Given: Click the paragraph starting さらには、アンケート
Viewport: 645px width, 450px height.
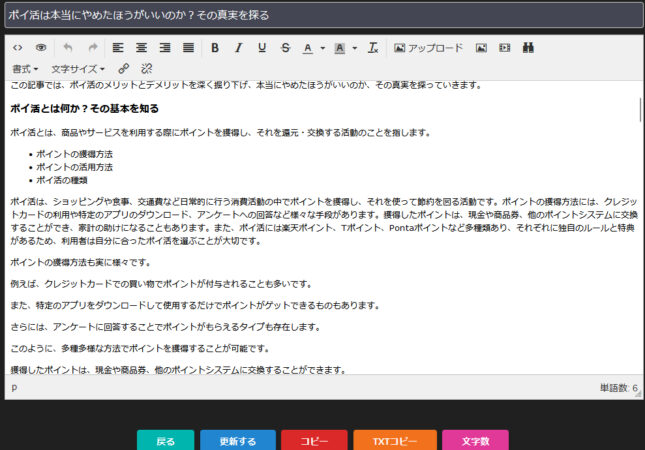Looking at the screenshot, I should click(x=166, y=327).
